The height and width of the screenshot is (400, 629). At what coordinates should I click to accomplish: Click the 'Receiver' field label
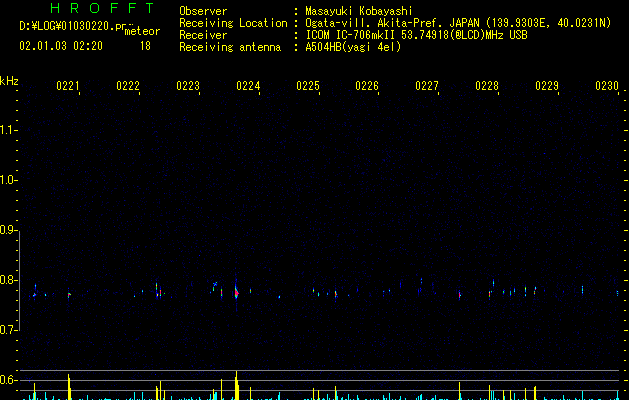(203, 35)
